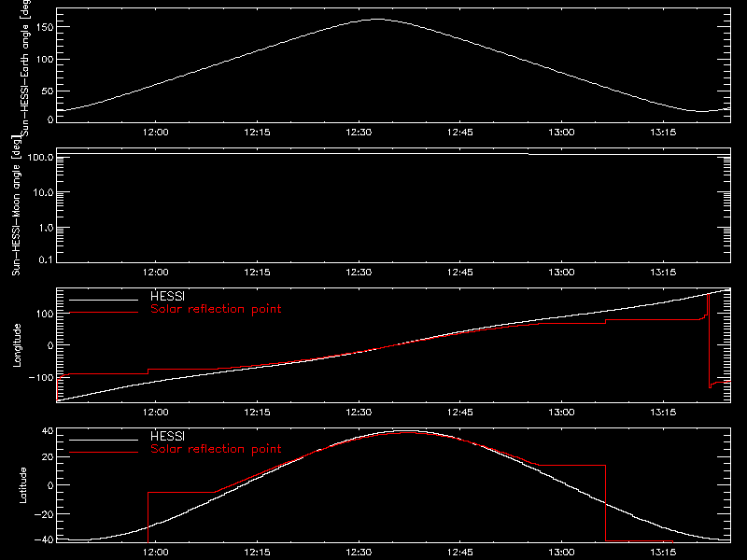
Task: Click the 100.0 tick on Sun-HESSI-Moon axis
Action: pos(40,157)
